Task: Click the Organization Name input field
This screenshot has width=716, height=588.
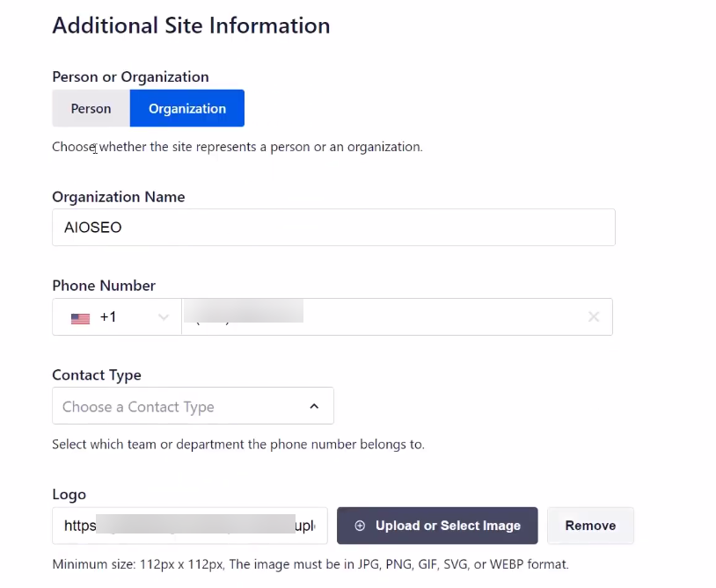Action: (x=333, y=227)
